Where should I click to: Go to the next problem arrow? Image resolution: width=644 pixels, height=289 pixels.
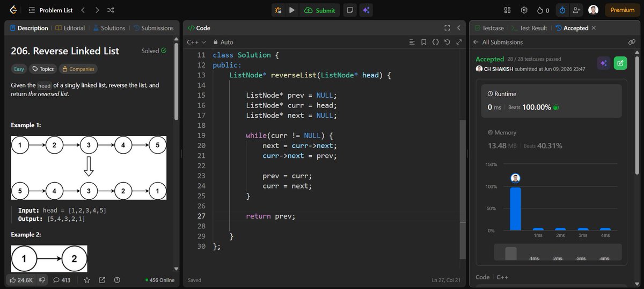click(97, 10)
